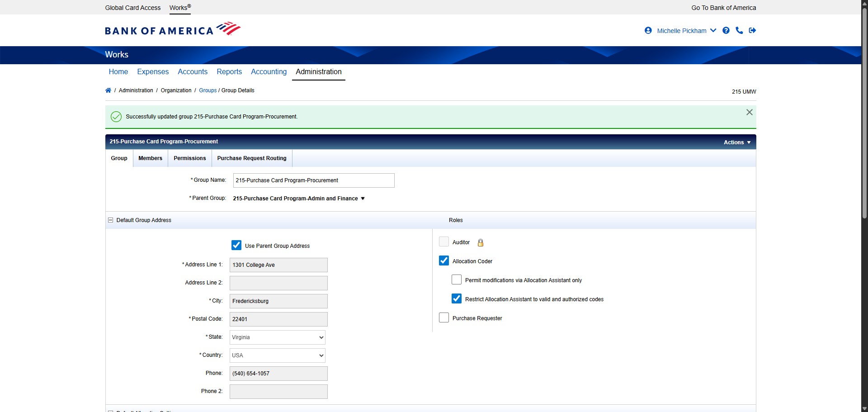Collapse the Default Group Address section

coord(110,220)
